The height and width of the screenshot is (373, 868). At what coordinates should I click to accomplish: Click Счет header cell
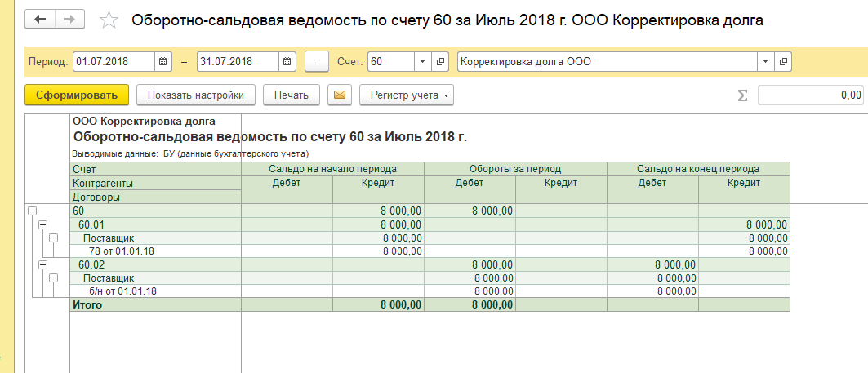tap(155, 169)
